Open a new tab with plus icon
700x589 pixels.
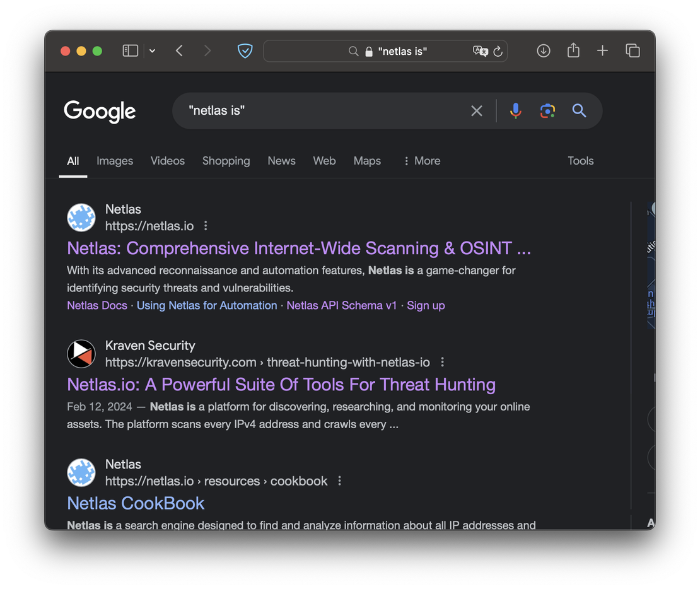602,51
